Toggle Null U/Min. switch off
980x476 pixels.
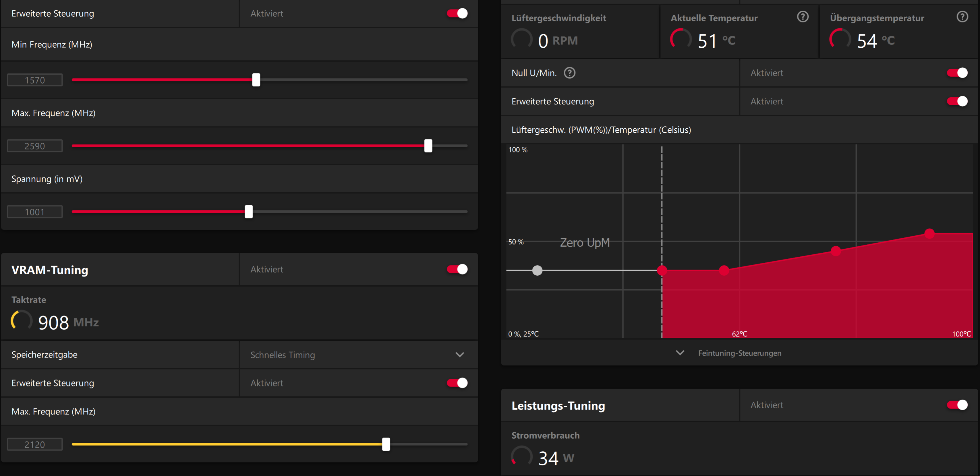coord(957,73)
